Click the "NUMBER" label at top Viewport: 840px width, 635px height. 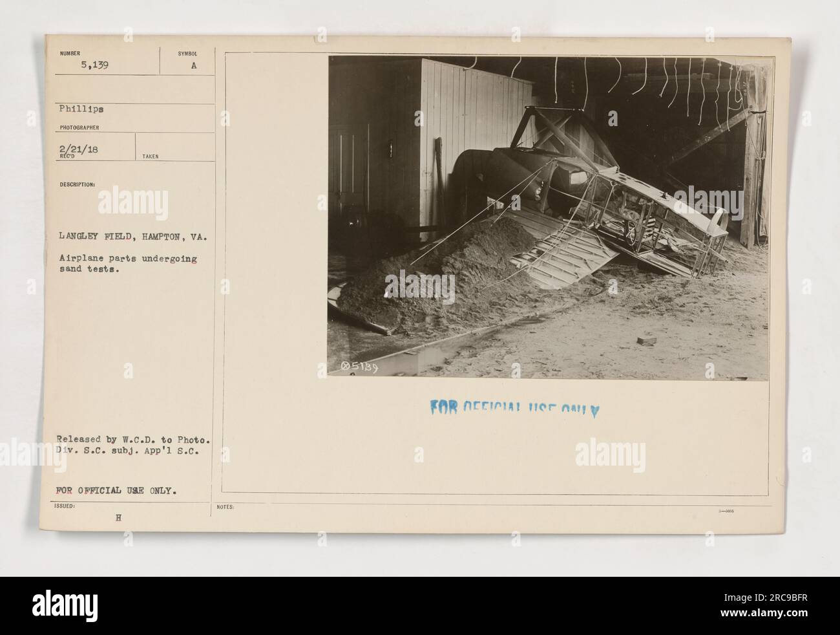click(71, 53)
